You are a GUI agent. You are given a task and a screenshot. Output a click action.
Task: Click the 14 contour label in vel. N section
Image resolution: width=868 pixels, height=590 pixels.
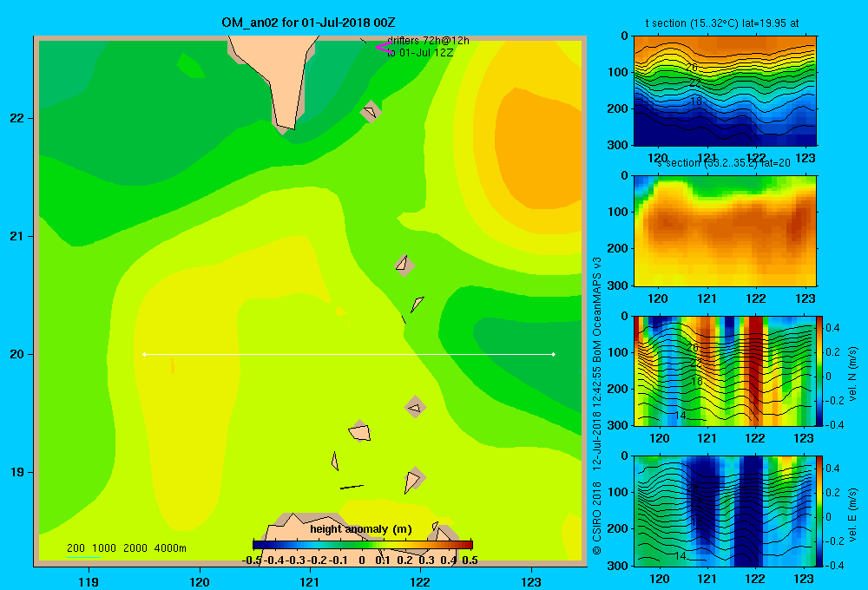(x=681, y=415)
